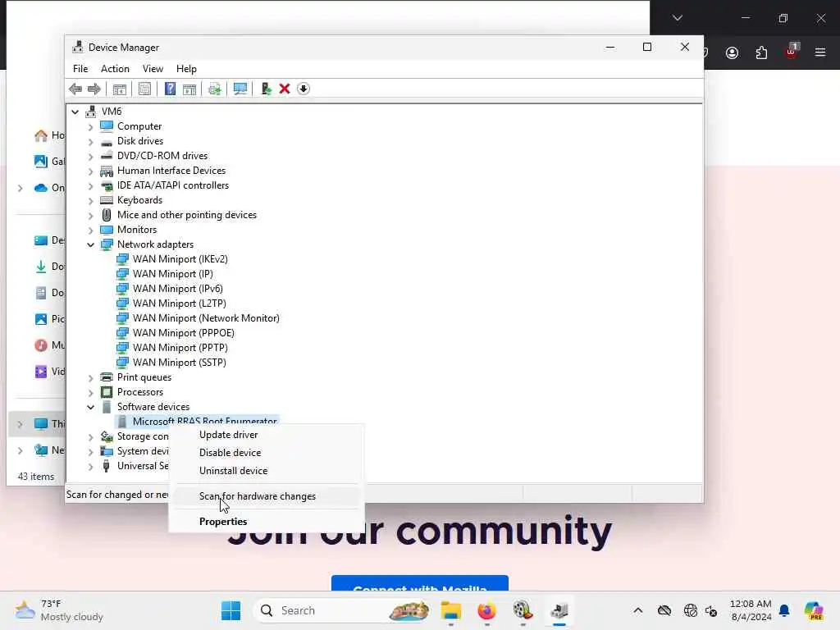Open Firefox from the taskbar
The height and width of the screenshot is (630, 840).
pyautogui.click(x=486, y=610)
